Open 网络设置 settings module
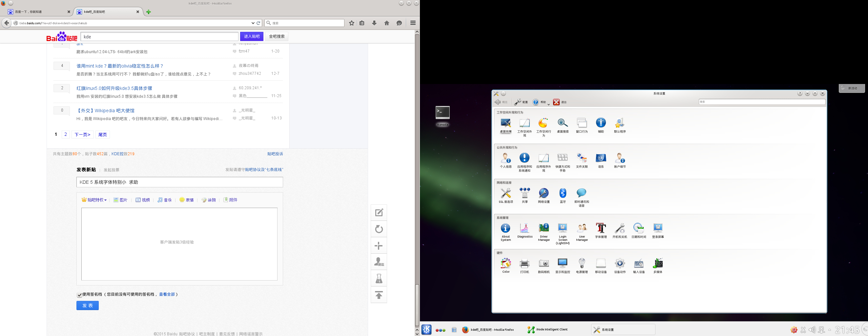Image resolution: width=868 pixels, height=336 pixels. click(x=544, y=196)
